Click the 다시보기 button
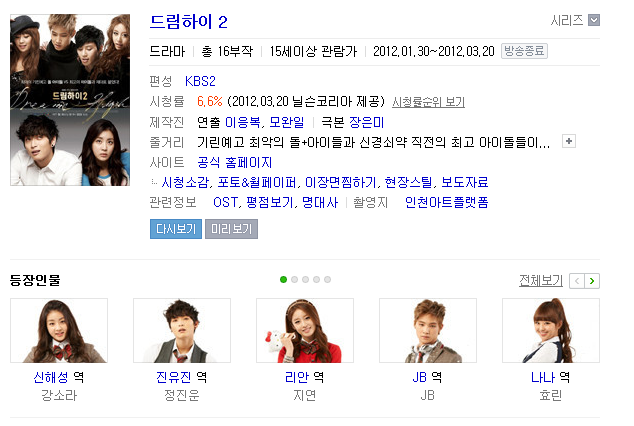The image size is (634, 426). [176, 229]
